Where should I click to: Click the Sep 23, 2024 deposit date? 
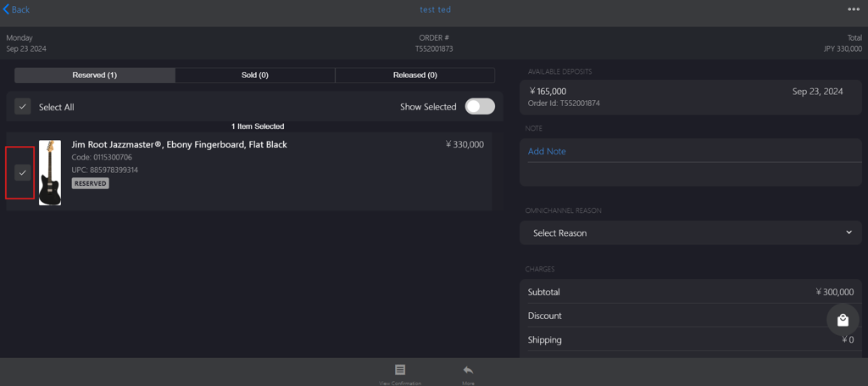tap(818, 92)
